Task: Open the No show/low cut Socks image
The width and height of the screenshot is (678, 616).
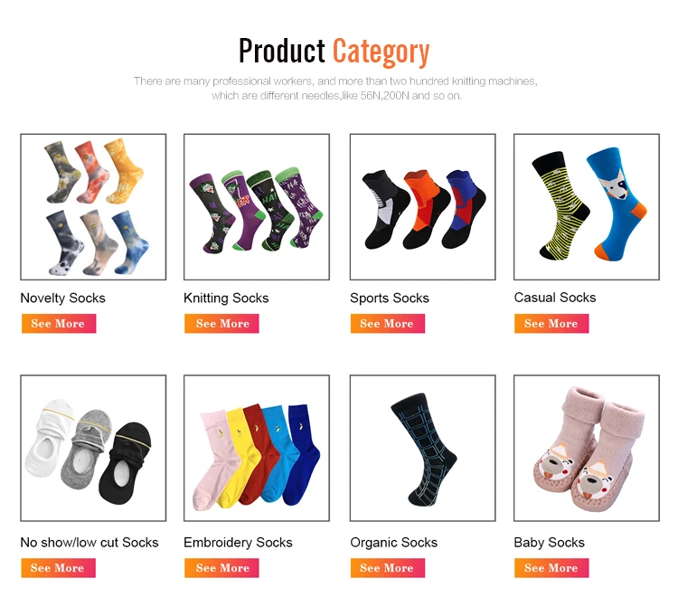Action: pyautogui.click(x=93, y=448)
